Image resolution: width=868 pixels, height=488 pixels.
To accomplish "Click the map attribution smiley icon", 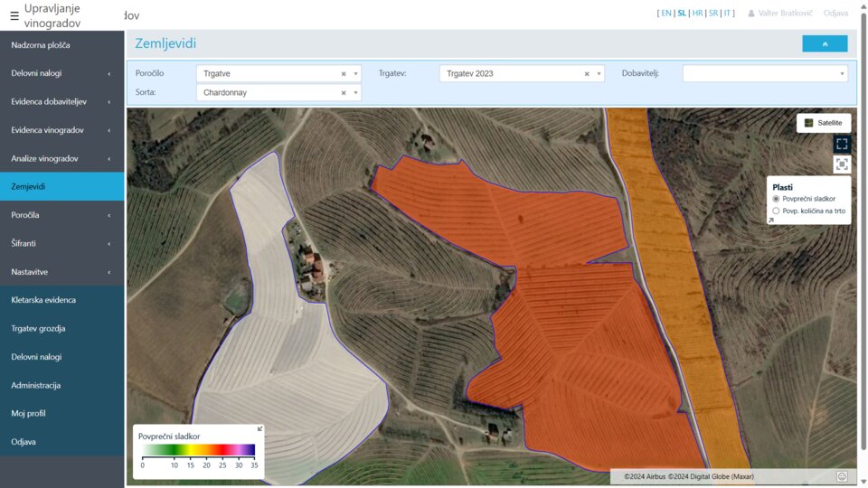I will click(x=842, y=476).
